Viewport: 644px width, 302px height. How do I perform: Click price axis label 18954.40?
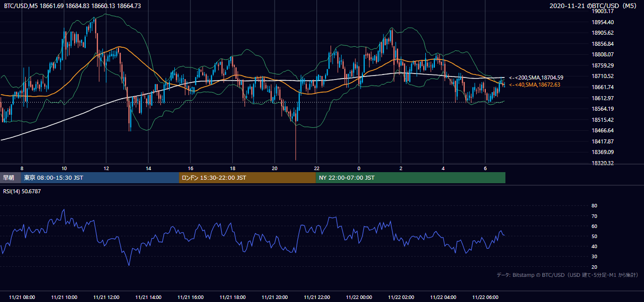pyautogui.click(x=603, y=22)
